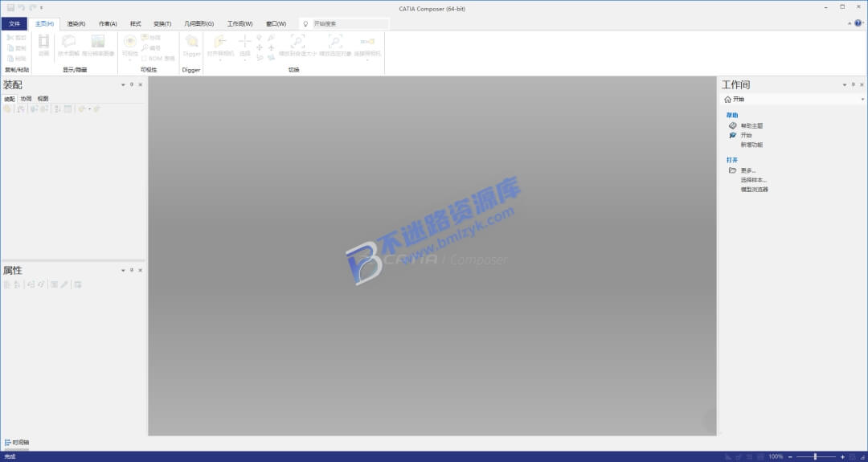Open the quick access toolbar customize arrow
868x462 pixels.
[42, 8]
